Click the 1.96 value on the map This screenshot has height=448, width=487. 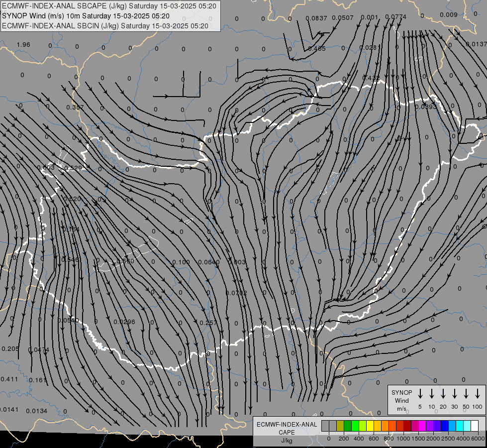[23, 45]
